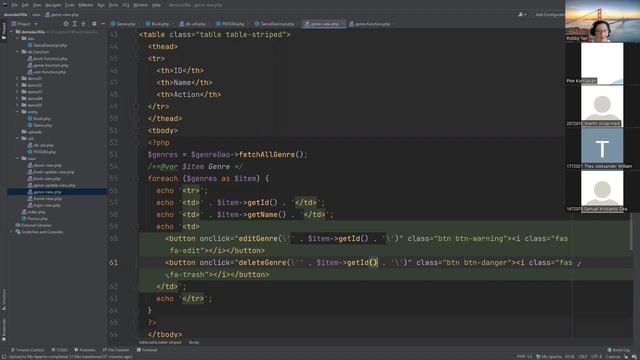
Task: Click the Select Opened File locate icon
Action: coord(66,24)
